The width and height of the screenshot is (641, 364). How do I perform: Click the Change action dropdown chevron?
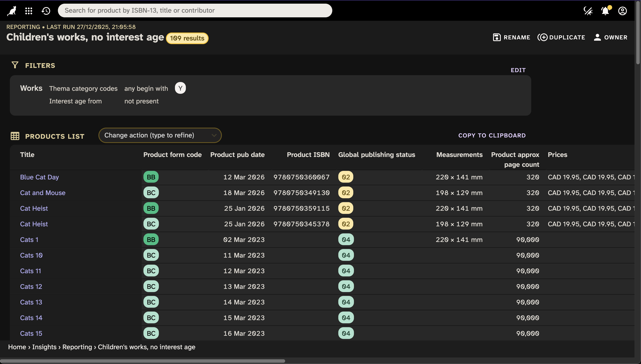pyautogui.click(x=214, y=136)
